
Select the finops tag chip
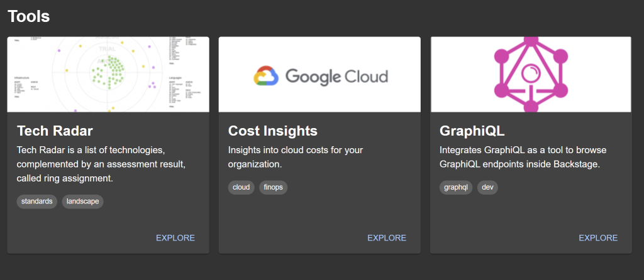273,187
